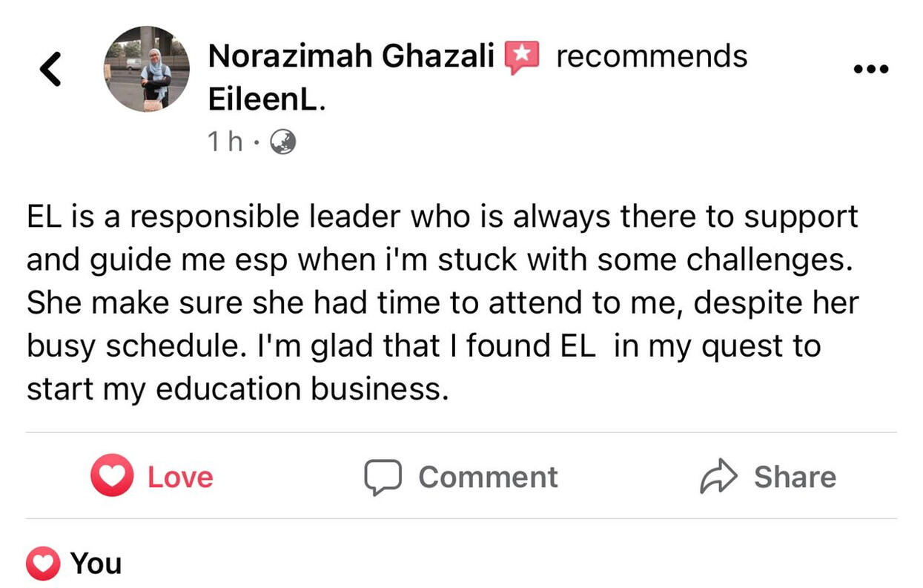Click the review line starting "EL is a responsible"
Screen dimensions: 923x588
pyautogui.click(x=442, y=217)
